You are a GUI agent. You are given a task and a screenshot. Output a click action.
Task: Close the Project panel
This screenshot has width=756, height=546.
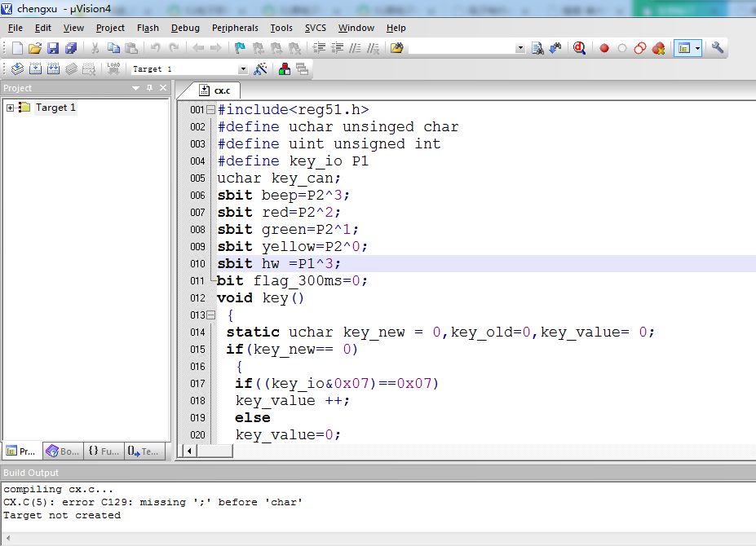[163, 88]
